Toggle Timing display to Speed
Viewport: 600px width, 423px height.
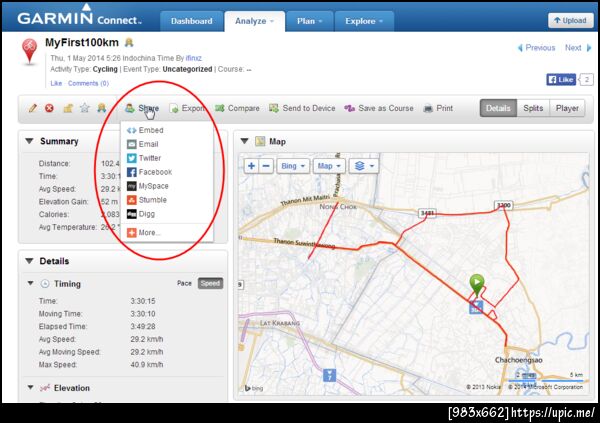pyautogui.click(x=210, y=283)
